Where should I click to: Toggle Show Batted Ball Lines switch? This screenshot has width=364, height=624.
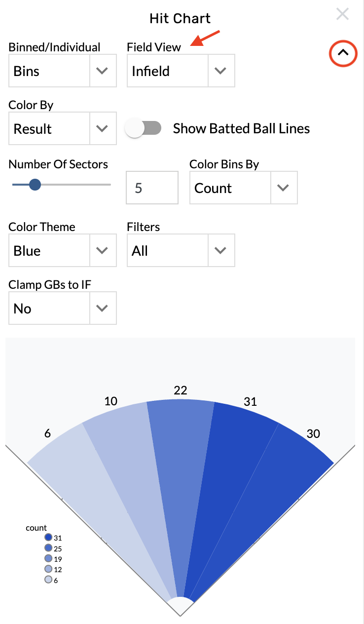pyautogui.click(x=143, y=128)
